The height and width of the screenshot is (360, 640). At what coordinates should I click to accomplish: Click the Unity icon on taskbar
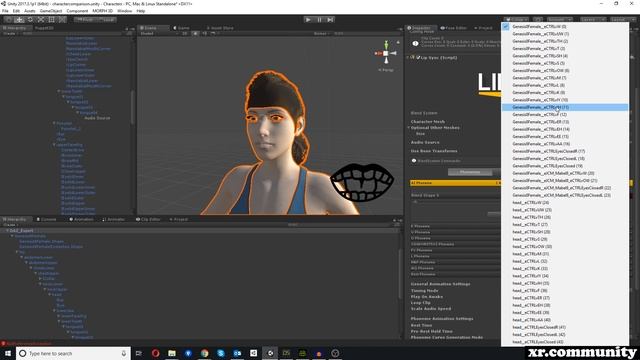(270, 353)
